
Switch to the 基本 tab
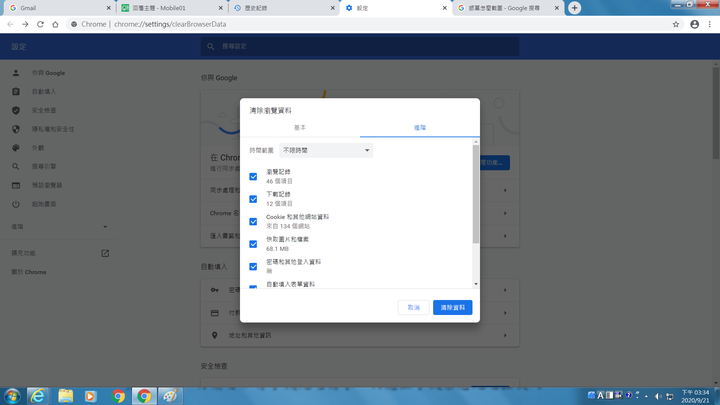(300, 128)
